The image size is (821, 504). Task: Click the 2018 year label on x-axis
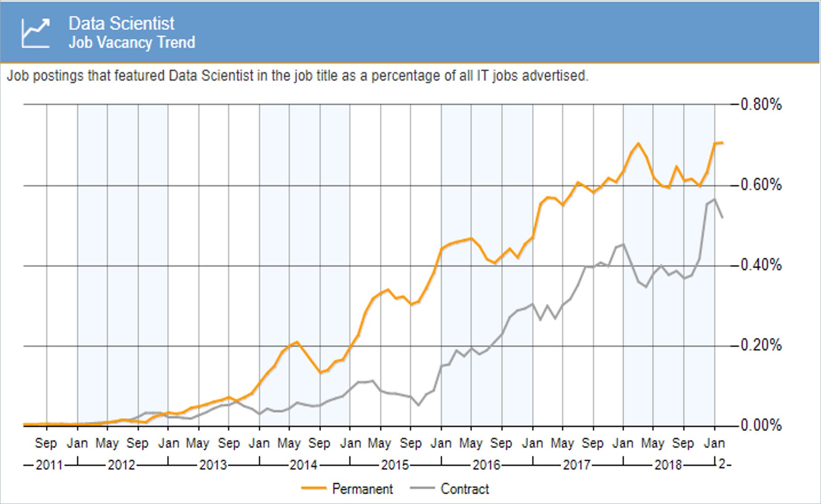tap(668, 465)
